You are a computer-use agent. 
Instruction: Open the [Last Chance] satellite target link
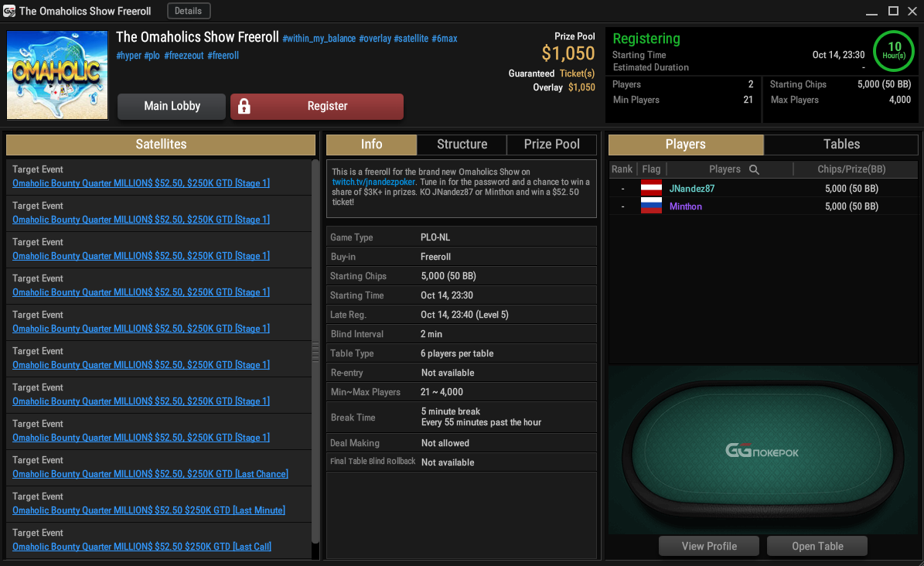(x=150, y=474)
